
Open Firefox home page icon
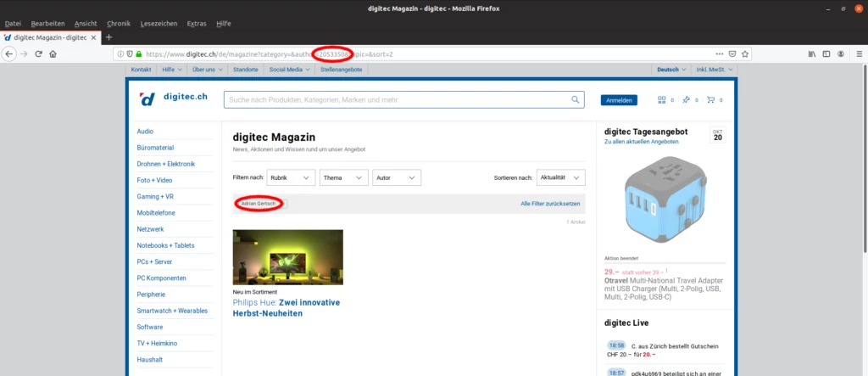point(53,53)
